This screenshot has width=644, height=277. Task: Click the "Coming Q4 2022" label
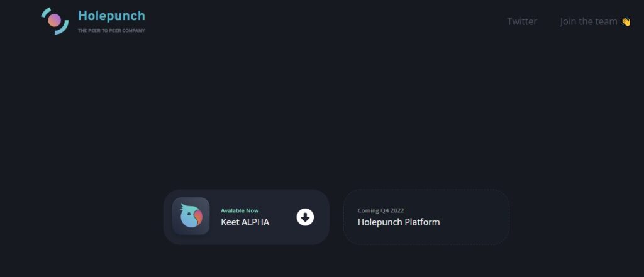coord(380,210)
